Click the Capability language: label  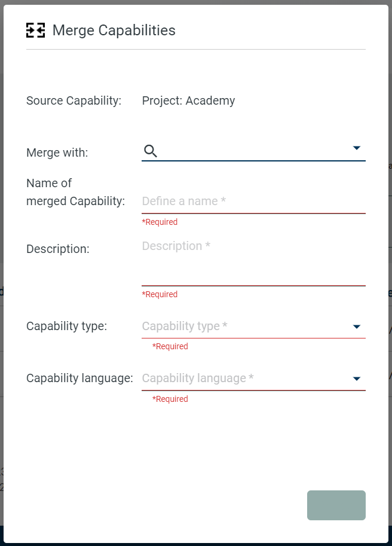pos(79,378)
